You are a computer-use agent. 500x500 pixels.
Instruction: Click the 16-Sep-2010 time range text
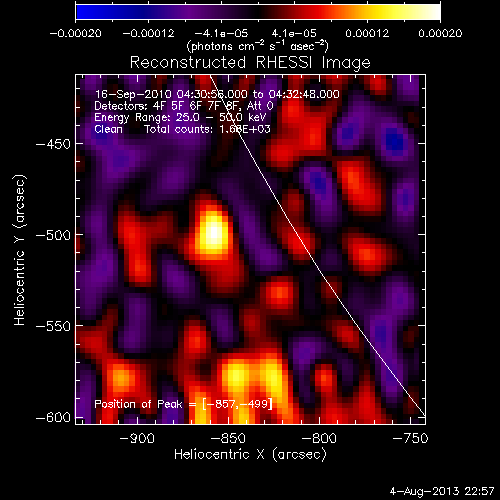[217, 94]
